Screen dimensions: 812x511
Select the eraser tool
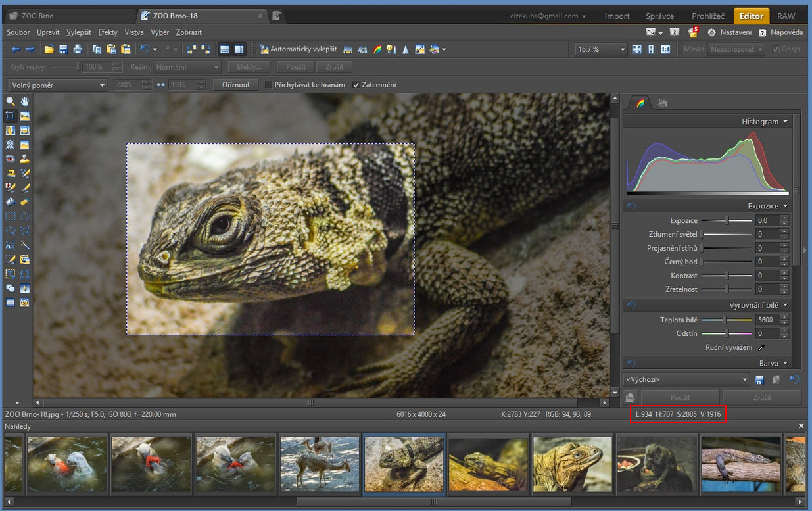click(25, 202)
